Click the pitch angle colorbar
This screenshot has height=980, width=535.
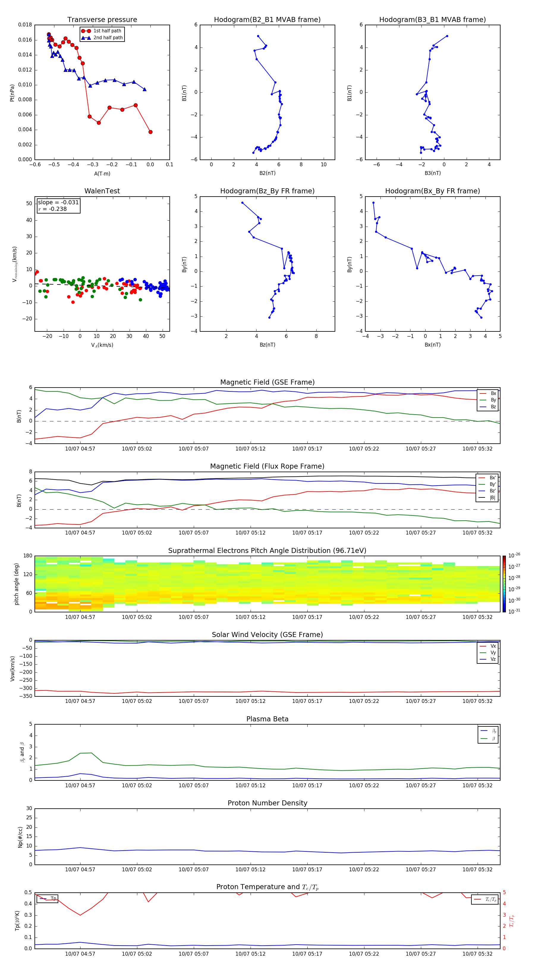[504, 584]
